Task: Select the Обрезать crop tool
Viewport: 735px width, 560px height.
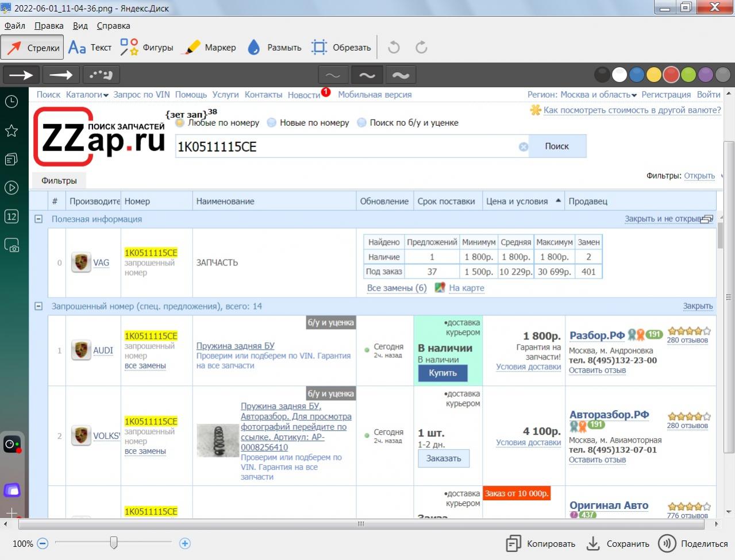Action: [x=341, y=48]
